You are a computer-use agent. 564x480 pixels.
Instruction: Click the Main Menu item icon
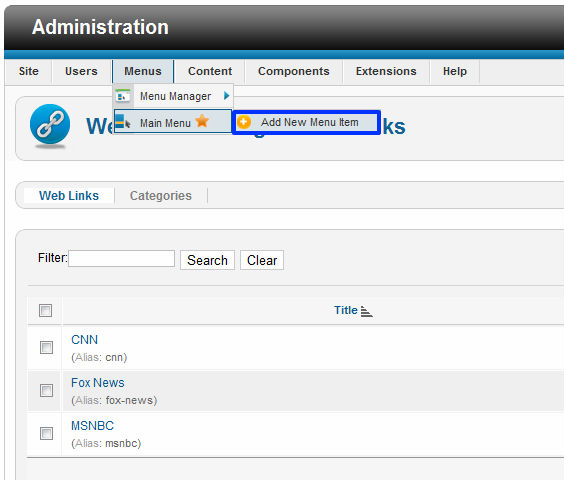click(x=123, y=122)
